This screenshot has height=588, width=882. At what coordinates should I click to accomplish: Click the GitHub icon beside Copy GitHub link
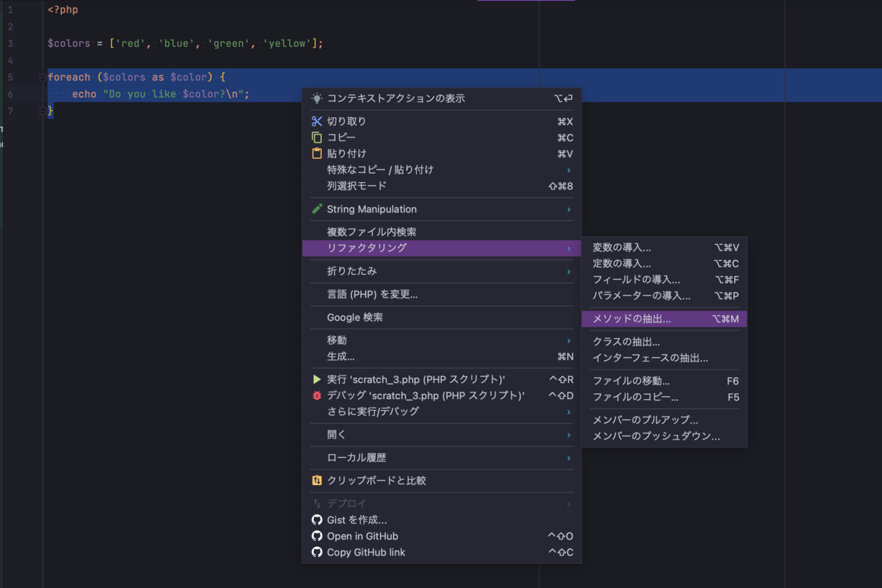(317, 552)
